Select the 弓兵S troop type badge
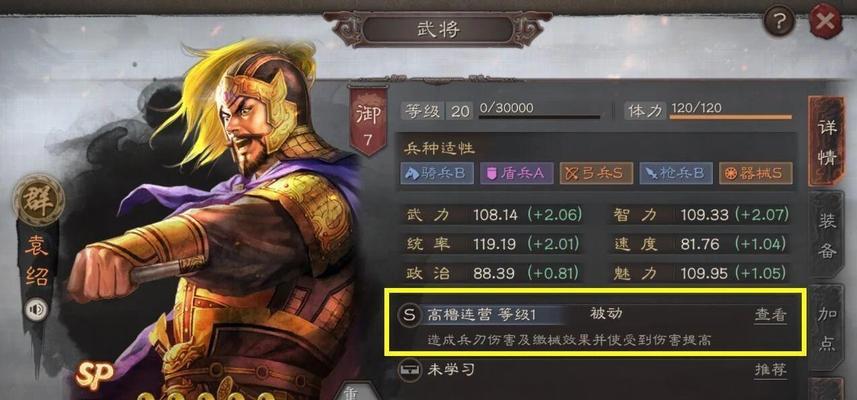This screenshot has height=400, width=857. (596, 173)
